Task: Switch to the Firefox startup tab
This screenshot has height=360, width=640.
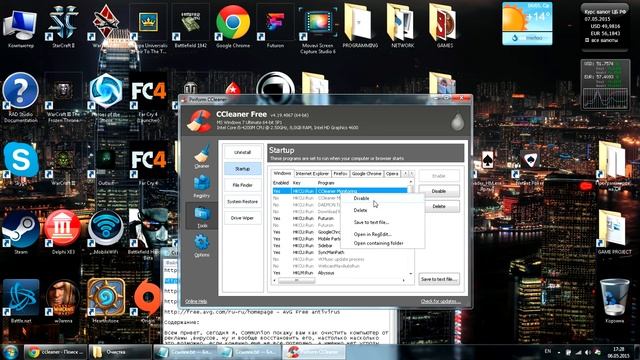Action: point(340,173)
